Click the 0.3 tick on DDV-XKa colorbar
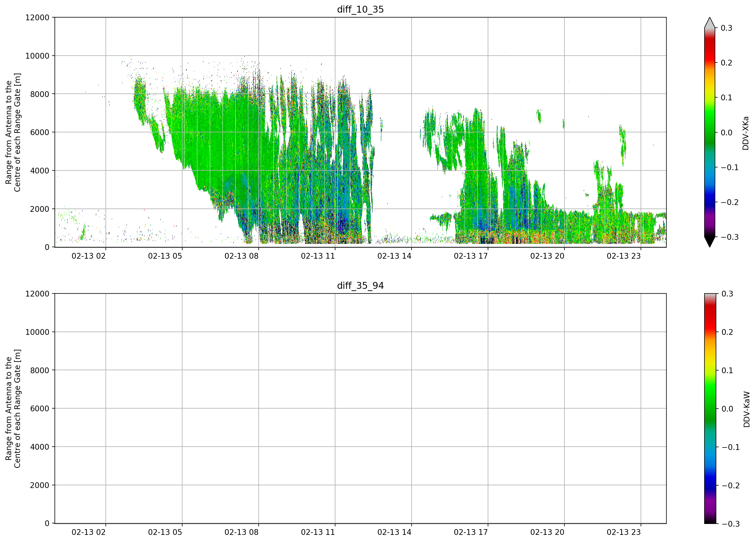Viewport: 756px width, 542px height. point(726,28)
